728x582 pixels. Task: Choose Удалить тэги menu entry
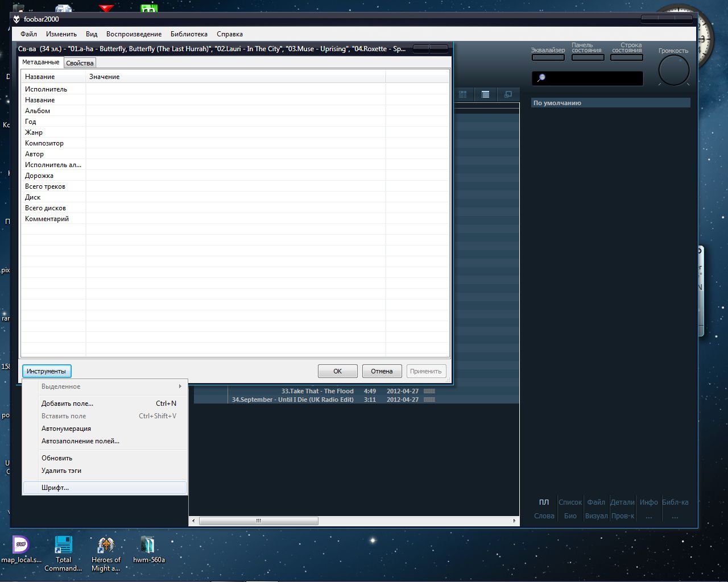[x=105, y=471]
